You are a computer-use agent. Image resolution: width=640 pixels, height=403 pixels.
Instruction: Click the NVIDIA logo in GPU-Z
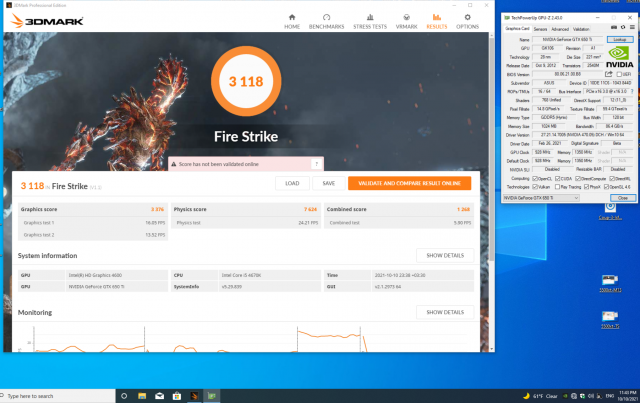620,57
